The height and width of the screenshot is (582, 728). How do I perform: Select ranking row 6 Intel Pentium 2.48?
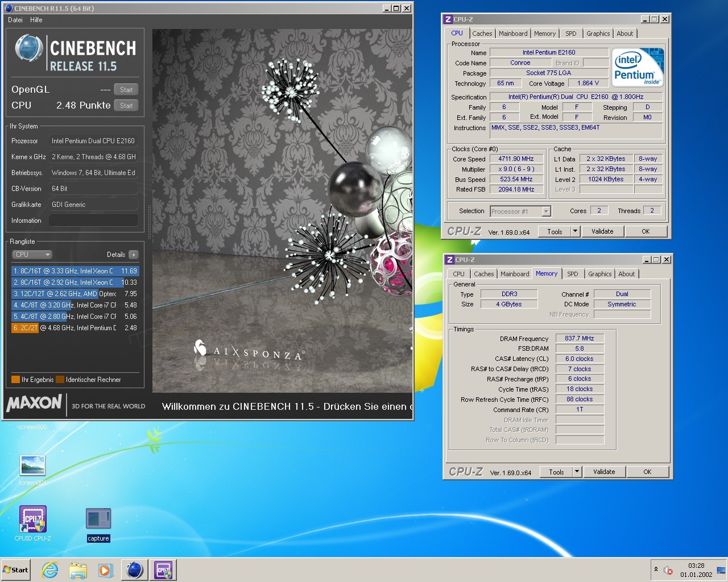click(75, 328)
